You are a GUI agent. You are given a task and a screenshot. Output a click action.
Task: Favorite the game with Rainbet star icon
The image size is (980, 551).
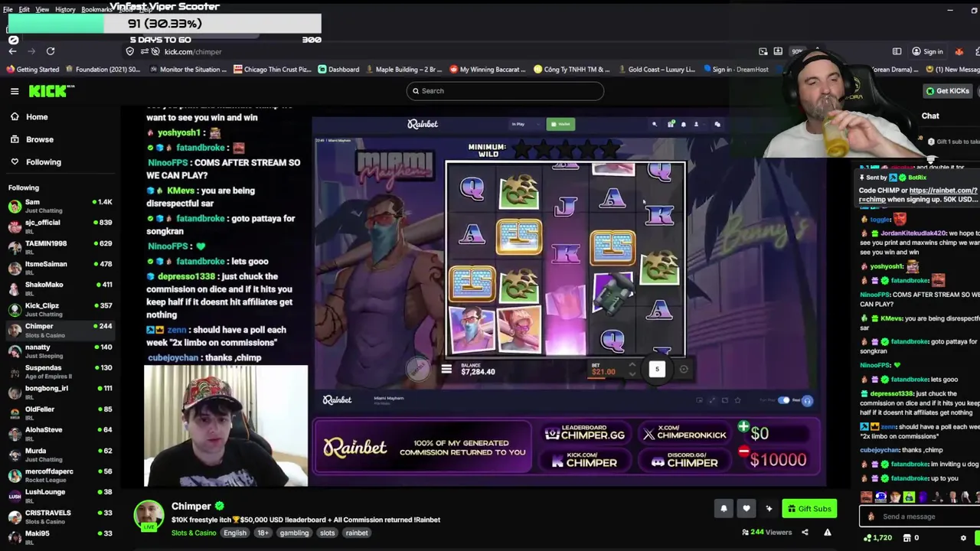(738, 400)
